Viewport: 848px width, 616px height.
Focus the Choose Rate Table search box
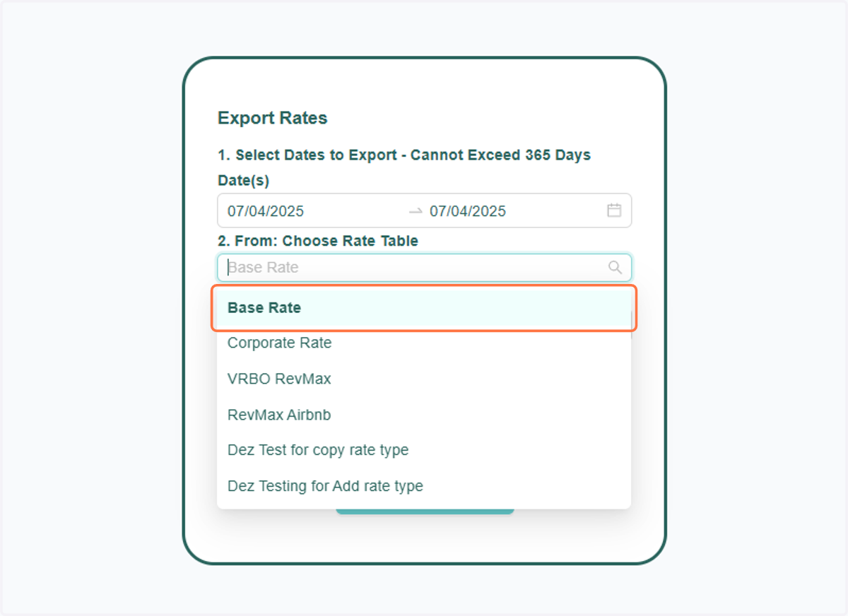pos(424,268)
